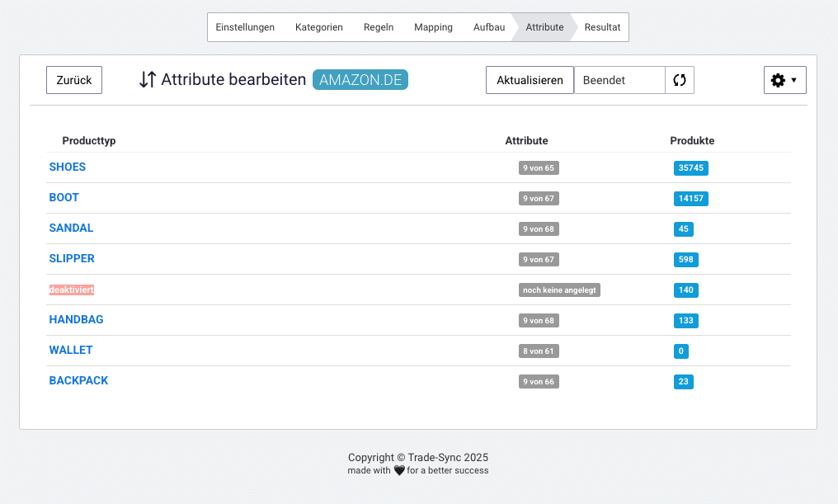Open the gear settings dropdown

pos(784,80)
